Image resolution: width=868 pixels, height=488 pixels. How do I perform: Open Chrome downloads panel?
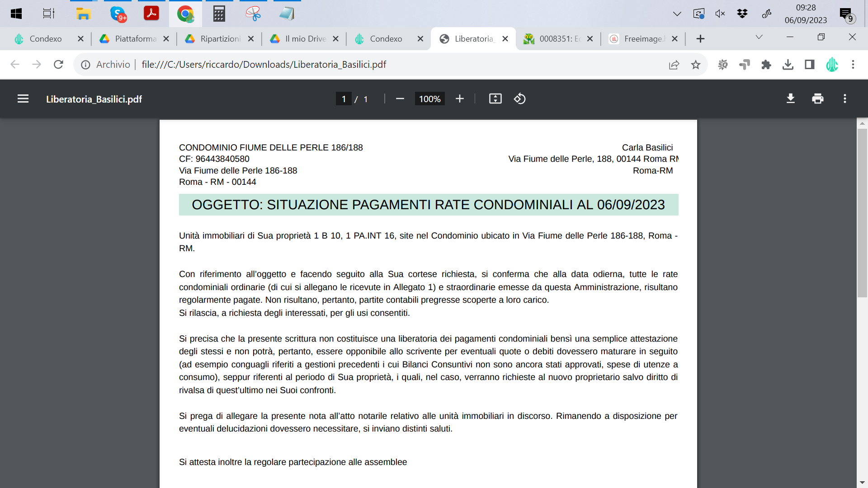[x=788, y=65]
